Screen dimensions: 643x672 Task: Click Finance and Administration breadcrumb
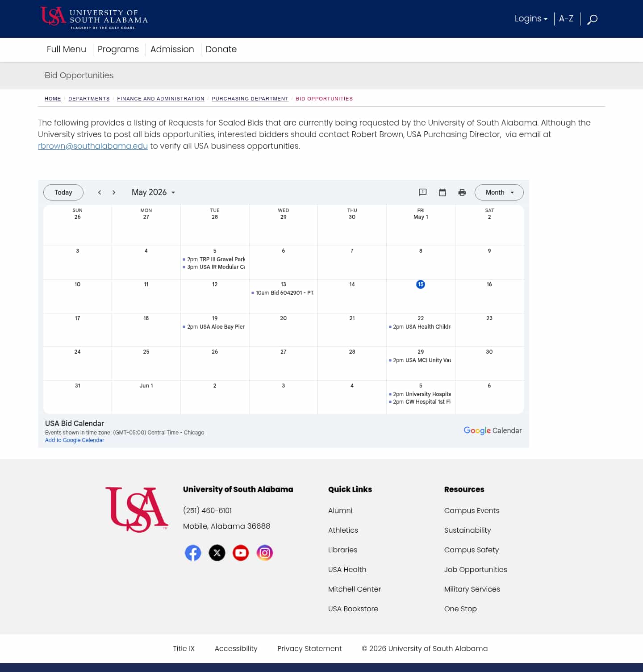pyautogui.click(x=161, y=99)
